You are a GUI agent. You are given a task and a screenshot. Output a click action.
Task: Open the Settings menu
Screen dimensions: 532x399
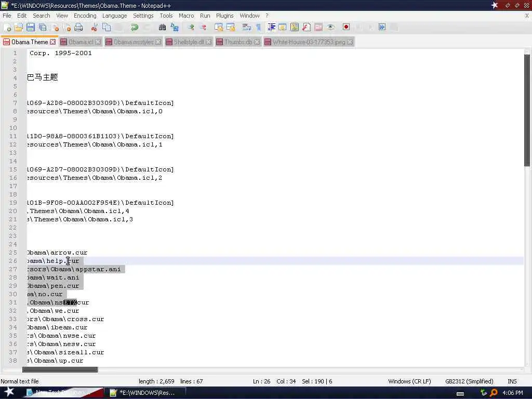coord(143,16)
